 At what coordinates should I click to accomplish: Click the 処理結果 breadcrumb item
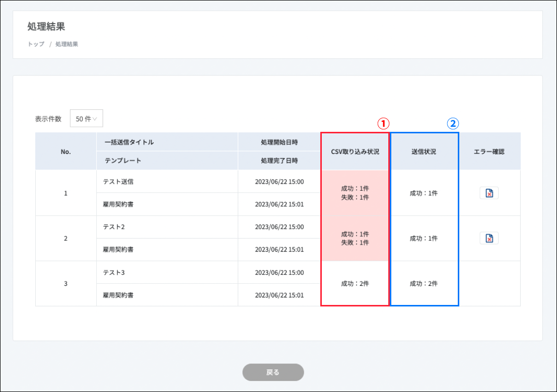click(66, 44)
